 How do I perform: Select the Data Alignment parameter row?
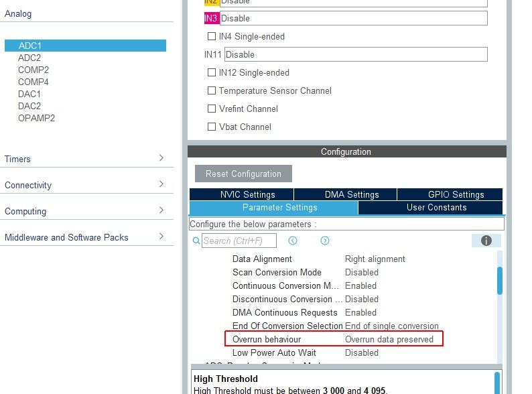(262, 259)
